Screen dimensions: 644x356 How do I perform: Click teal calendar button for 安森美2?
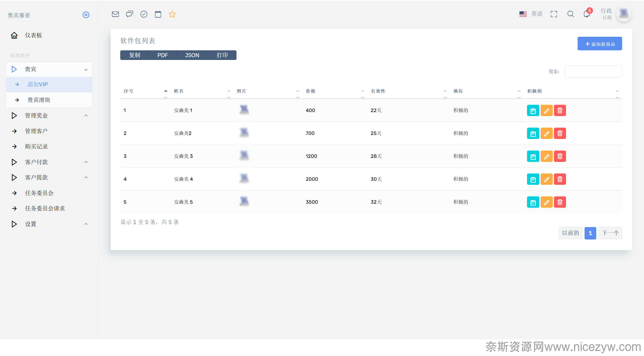533,133
